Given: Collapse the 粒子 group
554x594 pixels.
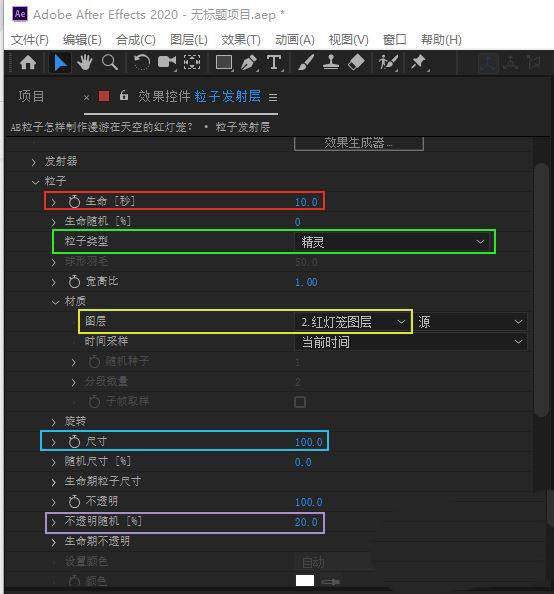Looking at the screenshot, I should pos(36,182).
